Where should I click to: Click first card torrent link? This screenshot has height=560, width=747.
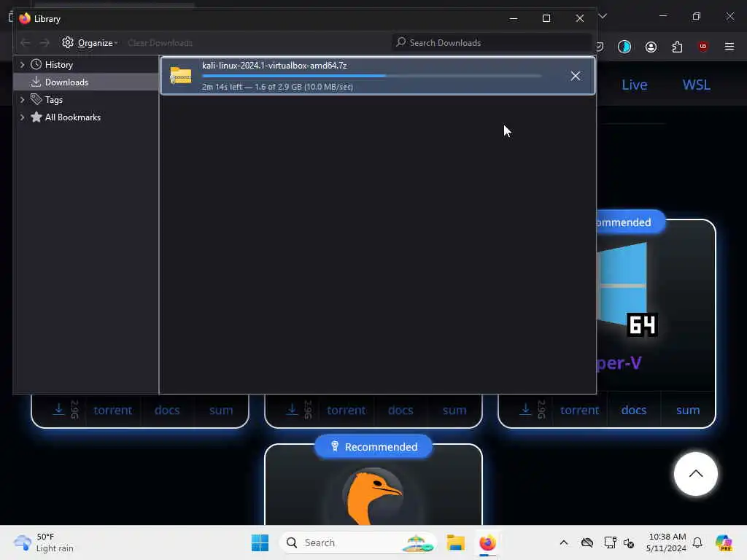click(x=113, y=410)
